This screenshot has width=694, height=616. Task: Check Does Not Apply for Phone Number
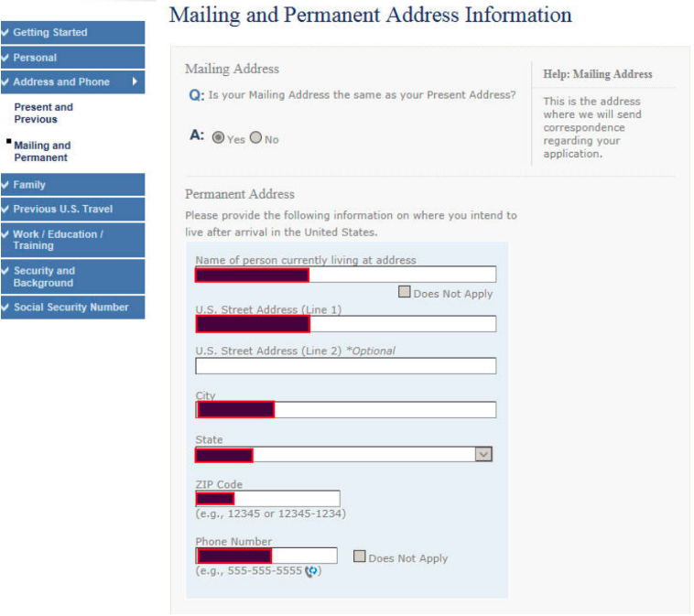tap(360, 557)
